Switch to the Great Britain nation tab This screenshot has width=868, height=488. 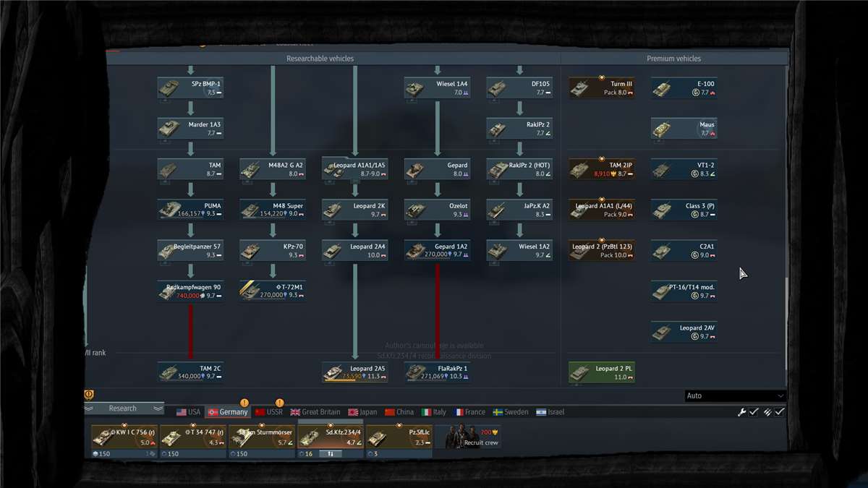tap(315, 412)
